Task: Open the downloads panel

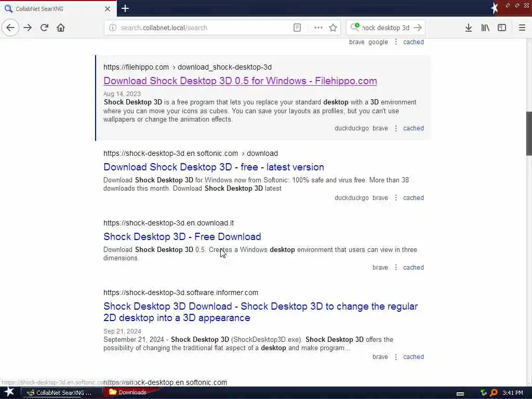Action: click(x=469, y=28)
